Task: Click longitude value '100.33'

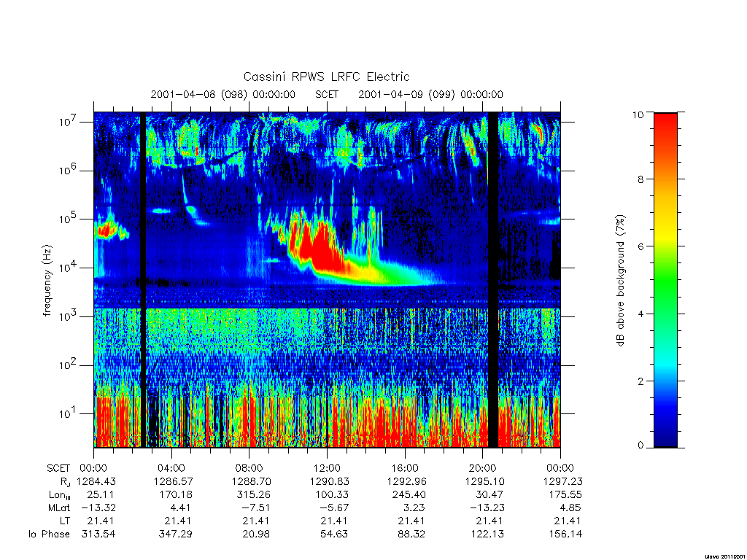Action: tap(331, 495)
